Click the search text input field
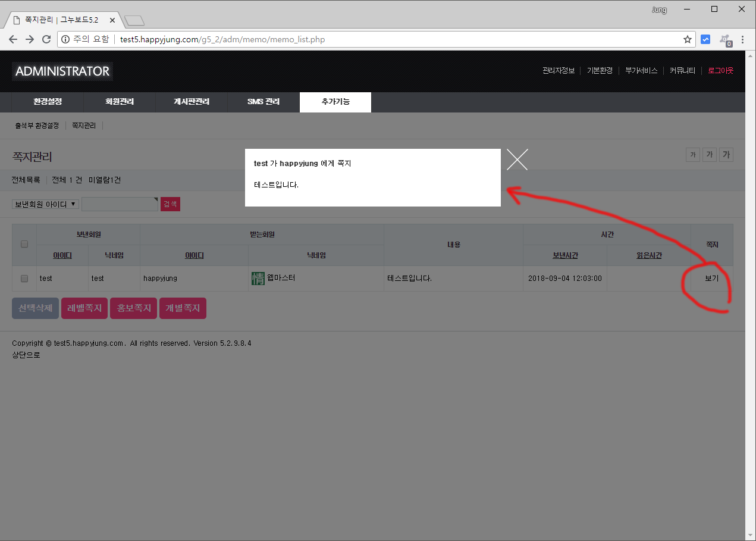The width and height of the screenshot is (756, 541). pyautogui.click(x=120, y=204)
